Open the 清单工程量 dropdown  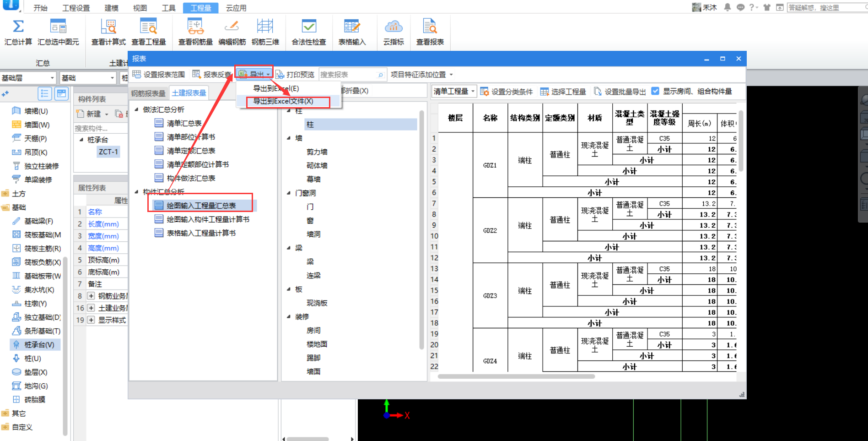454,91
